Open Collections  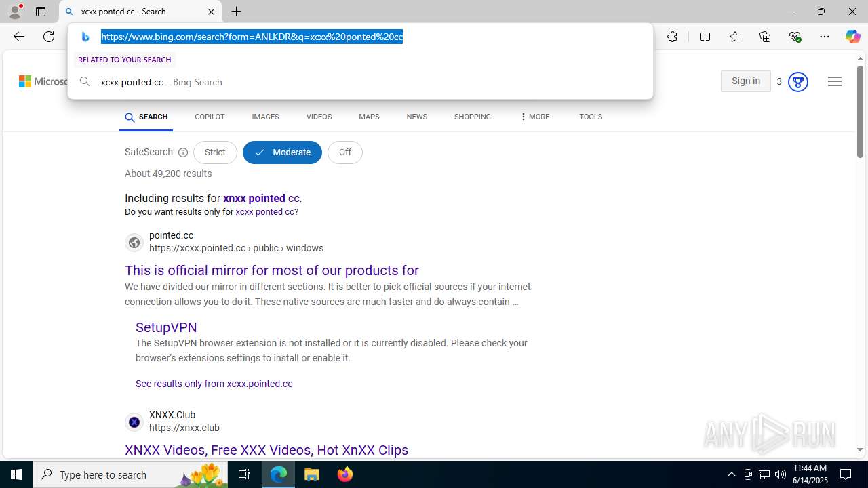765,37
